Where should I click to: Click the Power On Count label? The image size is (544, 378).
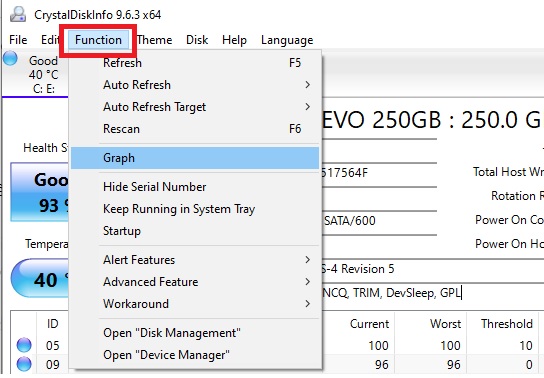click(x=509, y=220)
